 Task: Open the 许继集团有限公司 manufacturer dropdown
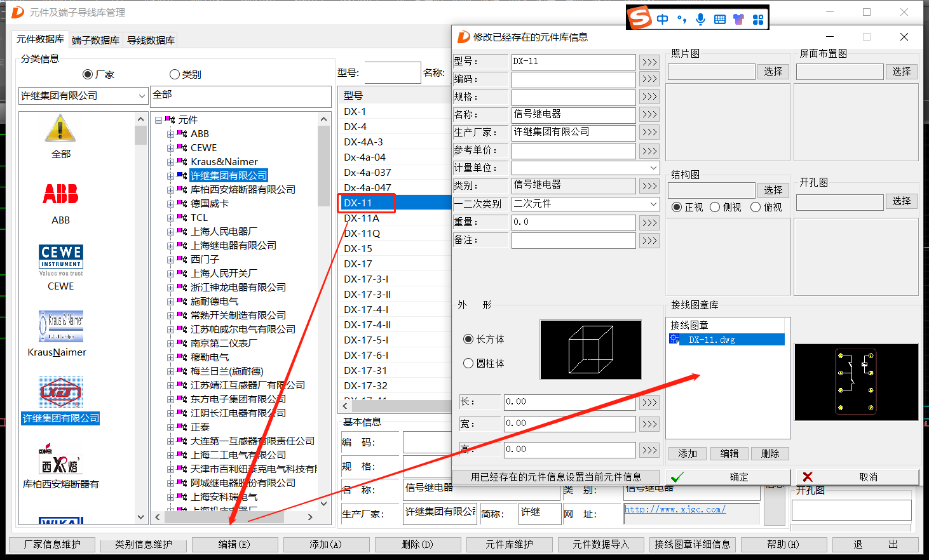142,96
